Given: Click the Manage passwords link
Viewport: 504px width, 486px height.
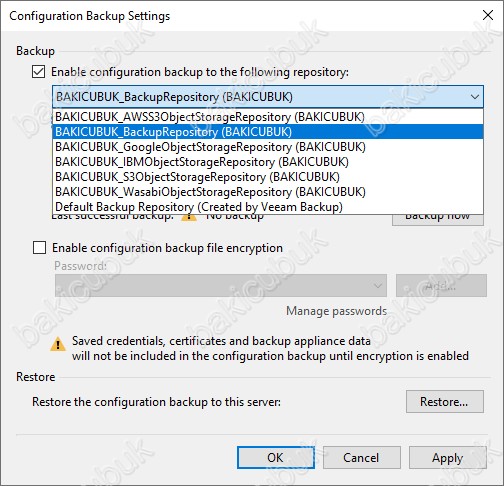Looking at the screenshot, I should pos(336,311).
